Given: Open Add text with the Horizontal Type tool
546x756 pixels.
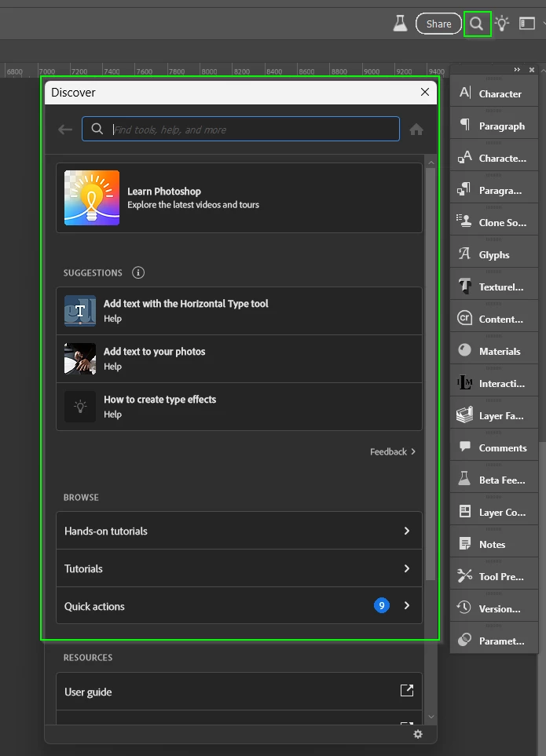Looking at the screenshot, I should click(240, 311).
